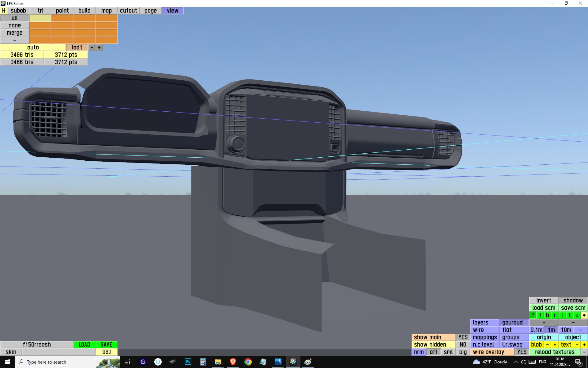The height and width of the screenshot is (368, 588).
Task: Open the build tab
Action: pos(84,11)
